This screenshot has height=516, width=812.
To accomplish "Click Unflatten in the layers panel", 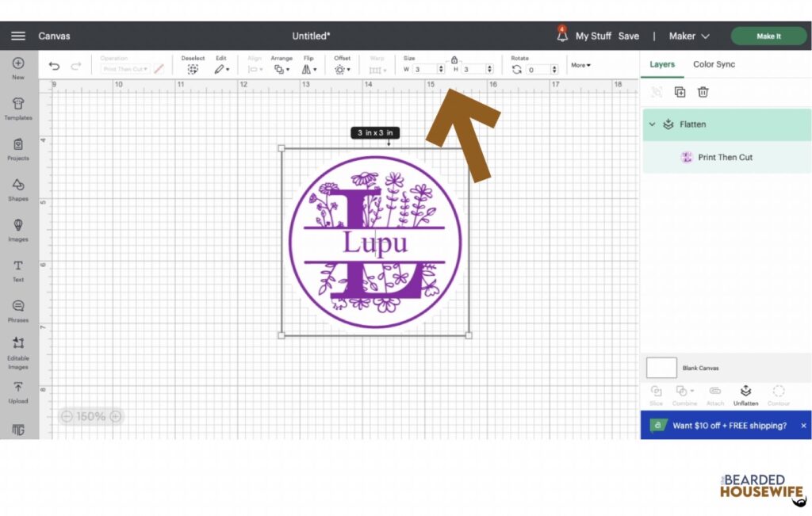I will pyautogui.click(x=745, y=395).
